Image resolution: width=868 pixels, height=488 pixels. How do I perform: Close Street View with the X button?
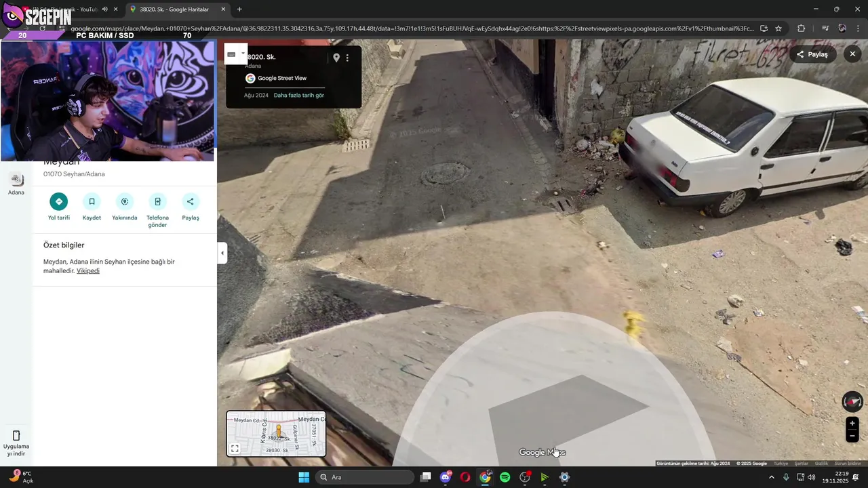pyautogui.click(x=852, y=54)
